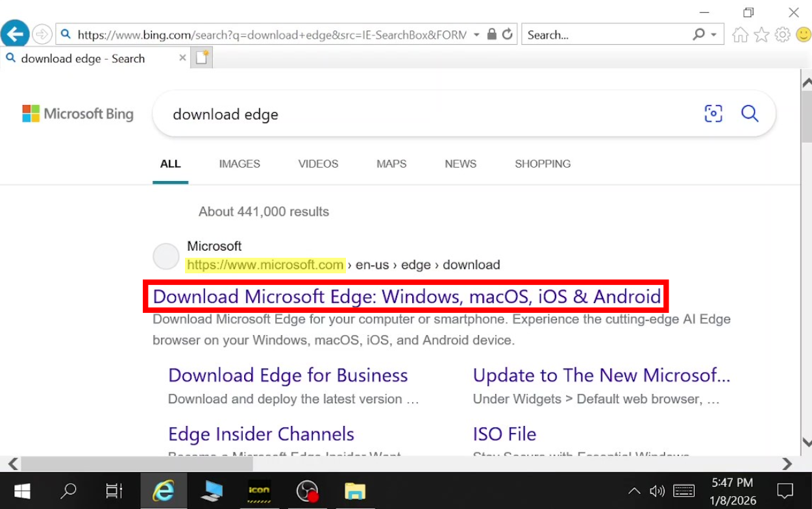Click the volume speaker tray icon
Image resolution: width=812 pixels, height=509 pixels.
pos(657,491)
